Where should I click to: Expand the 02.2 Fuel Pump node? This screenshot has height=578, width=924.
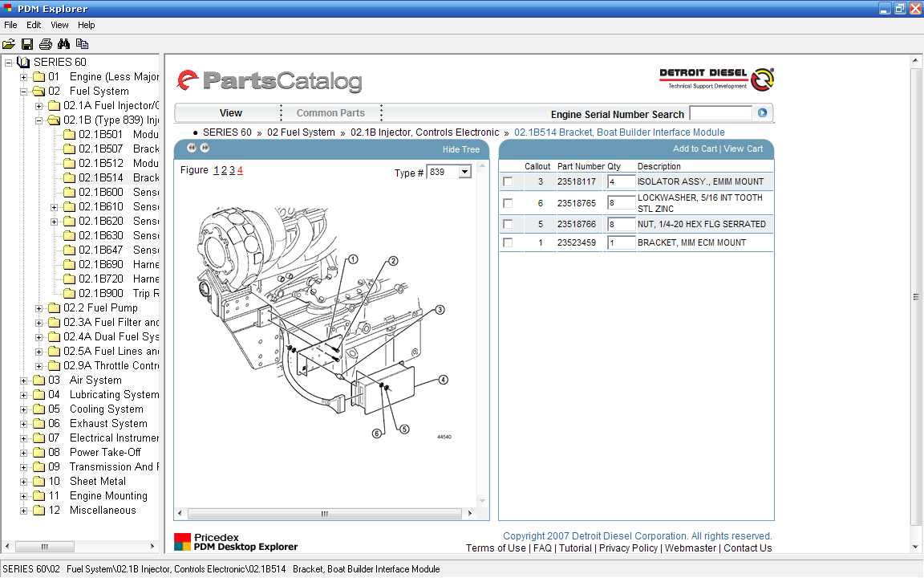tap(38, 308)
